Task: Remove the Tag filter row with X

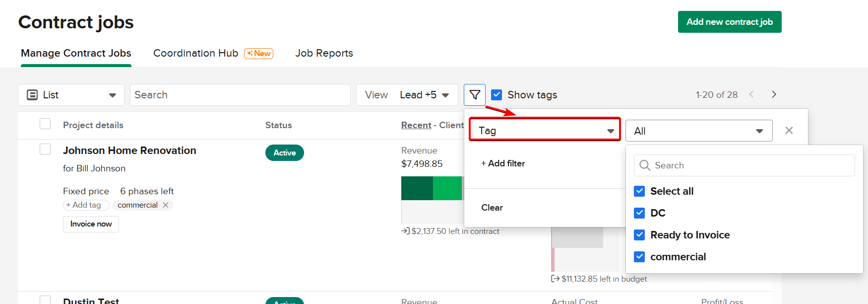Action: click(789, 130)
